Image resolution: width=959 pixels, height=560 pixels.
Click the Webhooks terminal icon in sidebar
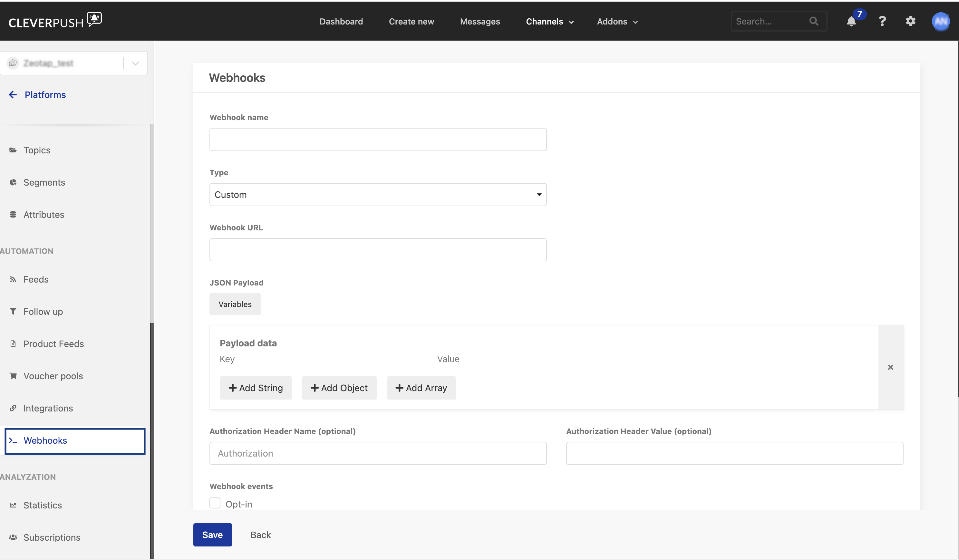[x=13, y=440]
